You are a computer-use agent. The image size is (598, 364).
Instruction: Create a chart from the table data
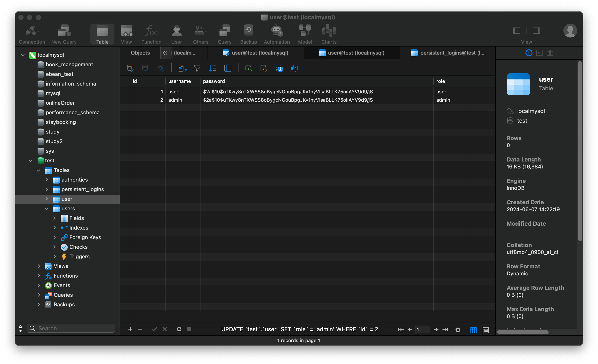294,68
